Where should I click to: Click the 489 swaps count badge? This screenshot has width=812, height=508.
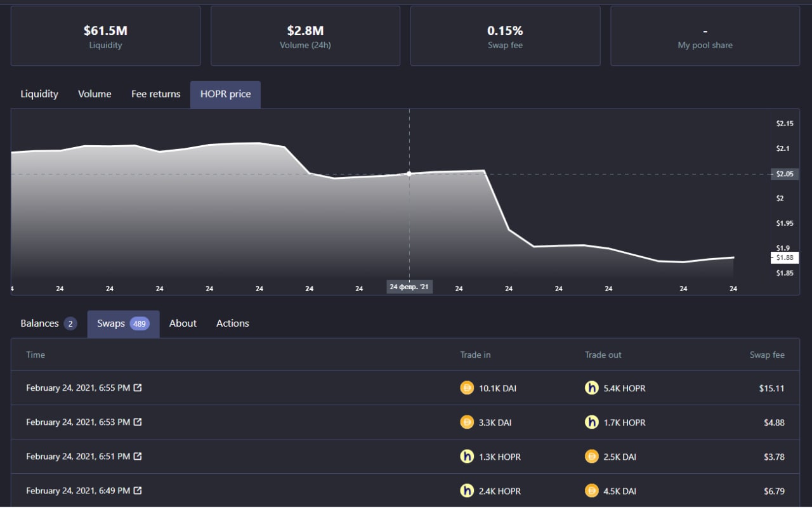click(x=140, y=324)
